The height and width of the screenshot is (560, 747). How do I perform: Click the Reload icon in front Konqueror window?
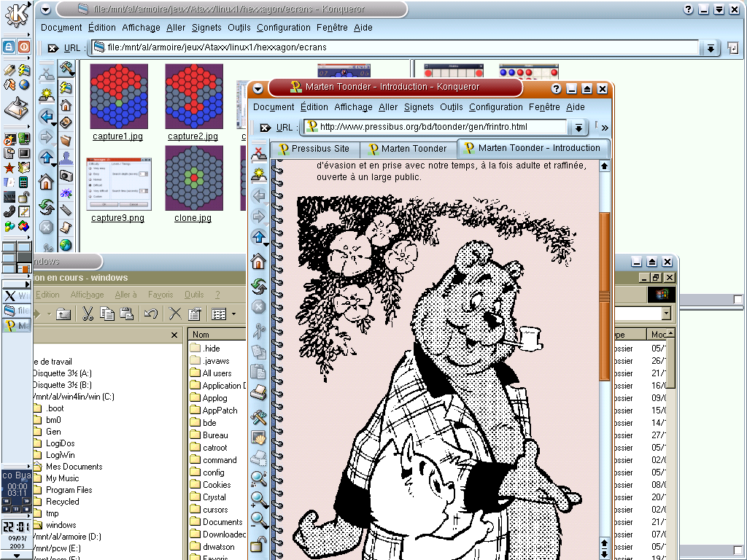click(258, 286)
